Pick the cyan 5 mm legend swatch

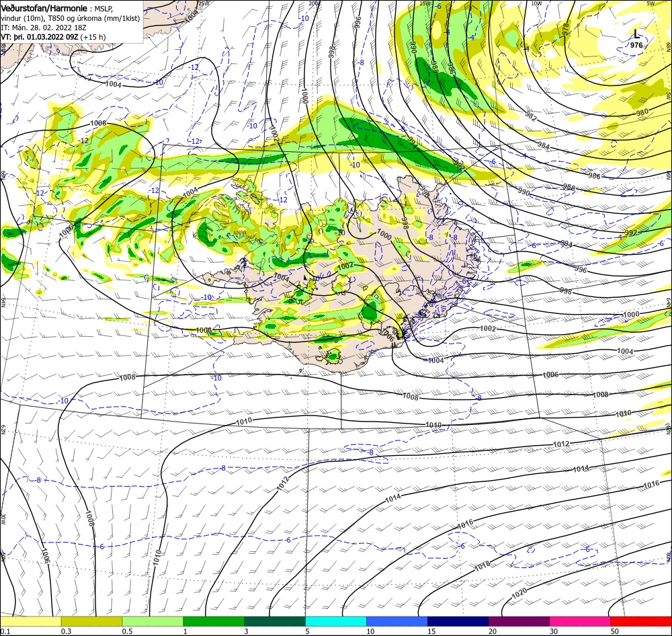click(335, 621)
